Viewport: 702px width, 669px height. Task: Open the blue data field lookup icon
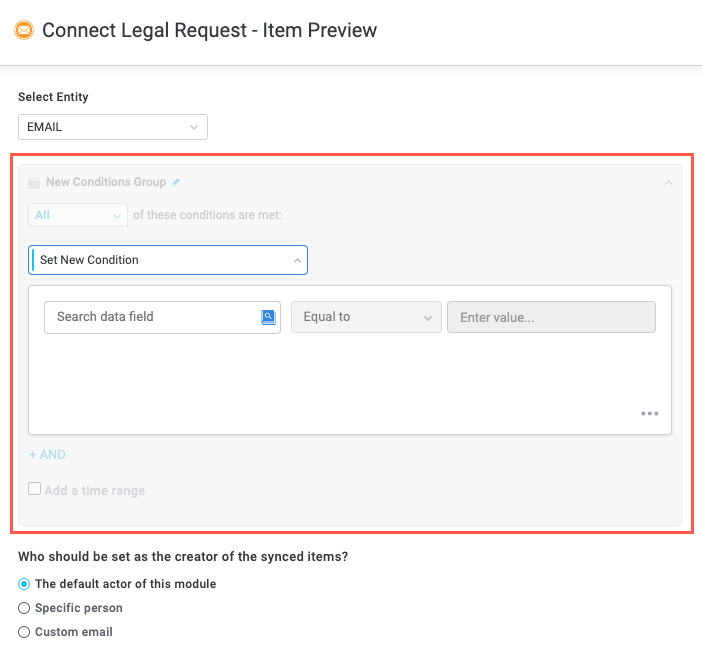tap(268, 317)
